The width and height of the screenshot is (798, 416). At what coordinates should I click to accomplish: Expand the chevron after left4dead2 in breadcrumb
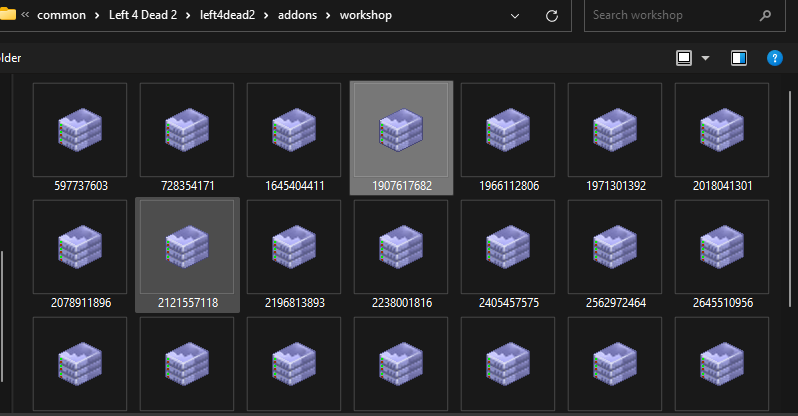click(x=266, y=16)
